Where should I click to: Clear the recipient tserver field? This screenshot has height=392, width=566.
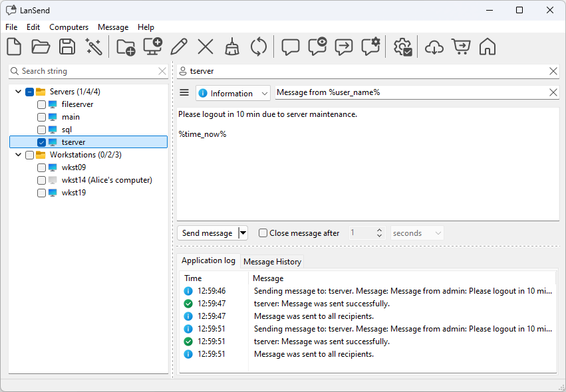click(x=553, y=71)
